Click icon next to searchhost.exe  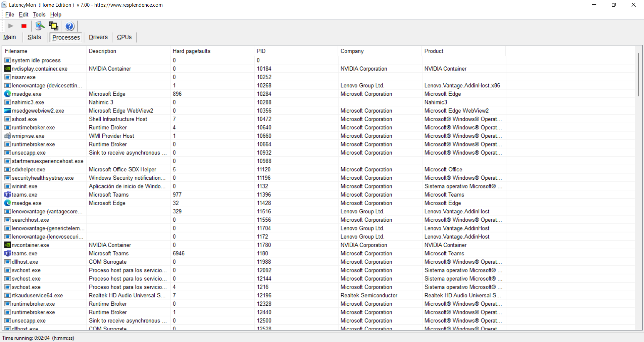7,220
